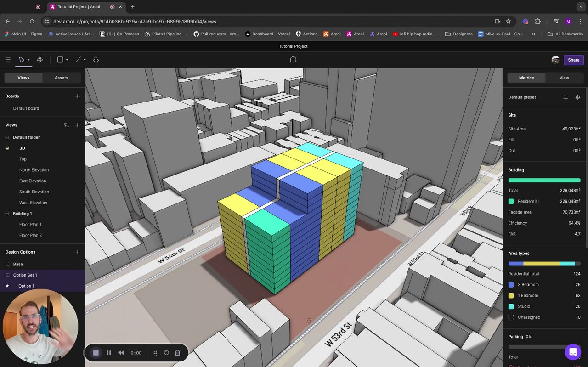Screen dimensions: 588x367
Task: Select the orbit navigation tool
Action: coord(40,60)
